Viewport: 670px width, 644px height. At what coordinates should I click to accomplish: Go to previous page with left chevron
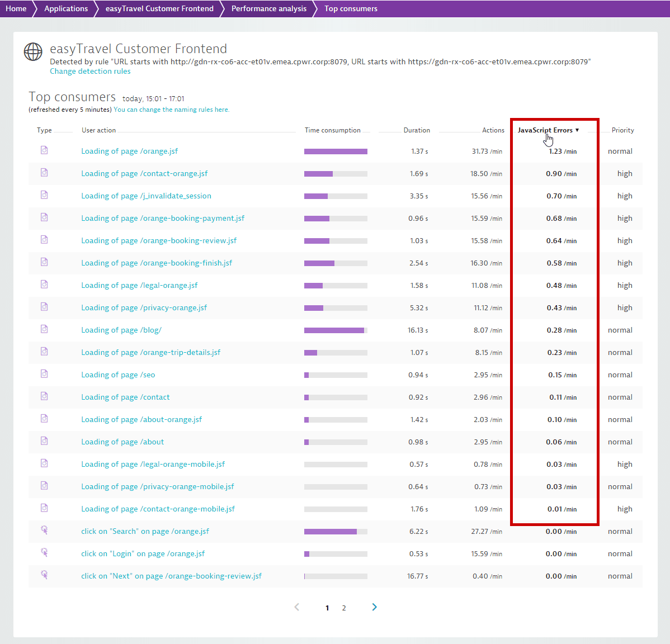(x=297, y=607)
